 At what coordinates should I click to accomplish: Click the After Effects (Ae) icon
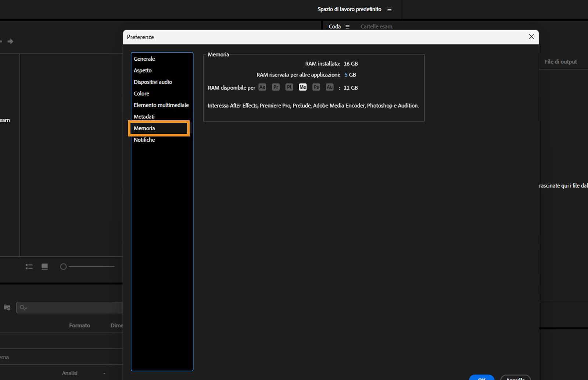tap(262, 87)
